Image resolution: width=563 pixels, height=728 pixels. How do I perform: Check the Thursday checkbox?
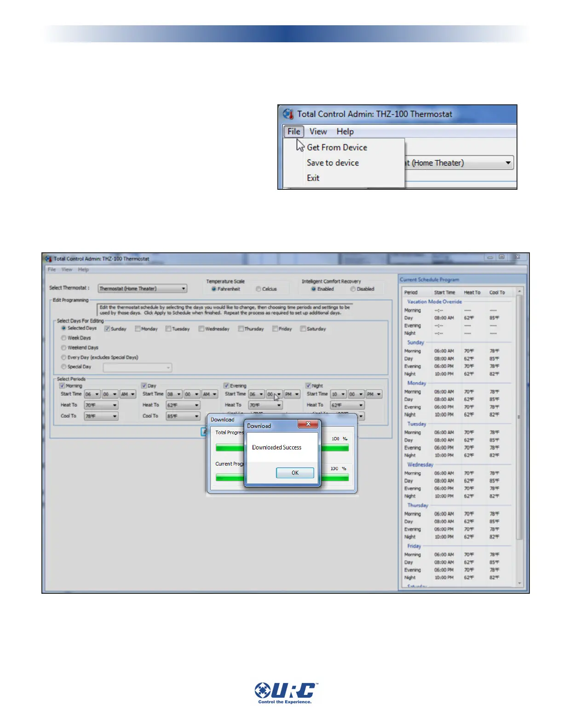[241, 329]
